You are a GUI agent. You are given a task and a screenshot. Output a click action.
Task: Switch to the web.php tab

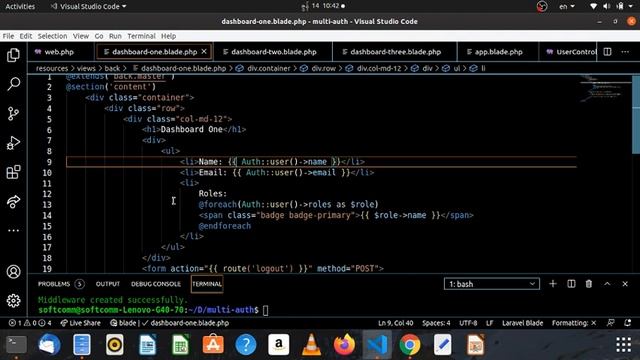59,52
